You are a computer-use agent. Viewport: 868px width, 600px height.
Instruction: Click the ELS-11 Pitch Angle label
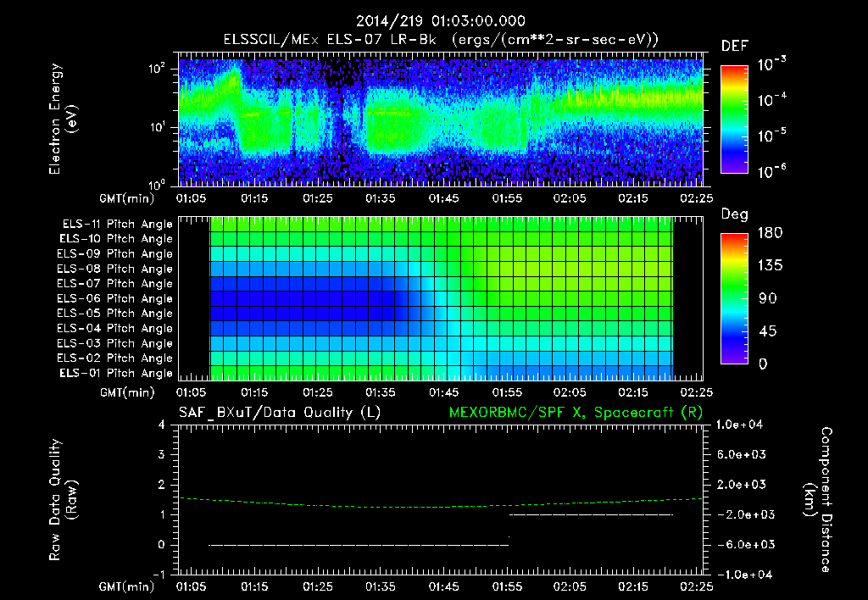[x=117, y=225]
